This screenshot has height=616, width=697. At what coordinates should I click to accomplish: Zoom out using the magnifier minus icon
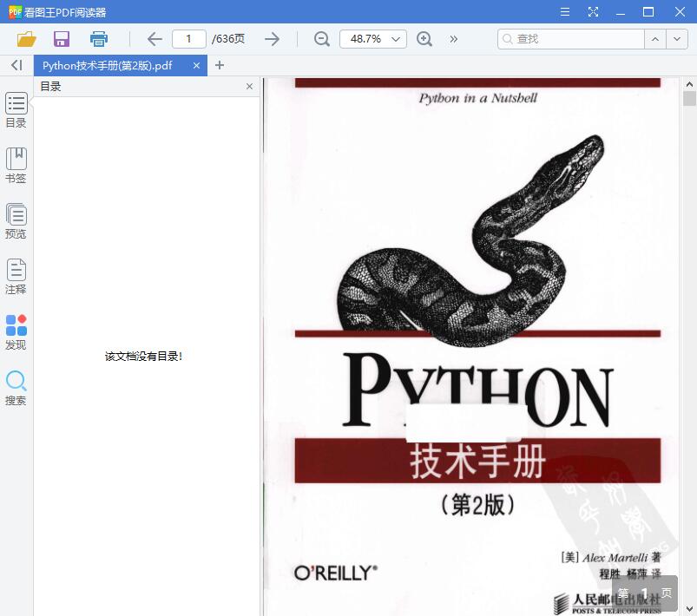point(321,39)
